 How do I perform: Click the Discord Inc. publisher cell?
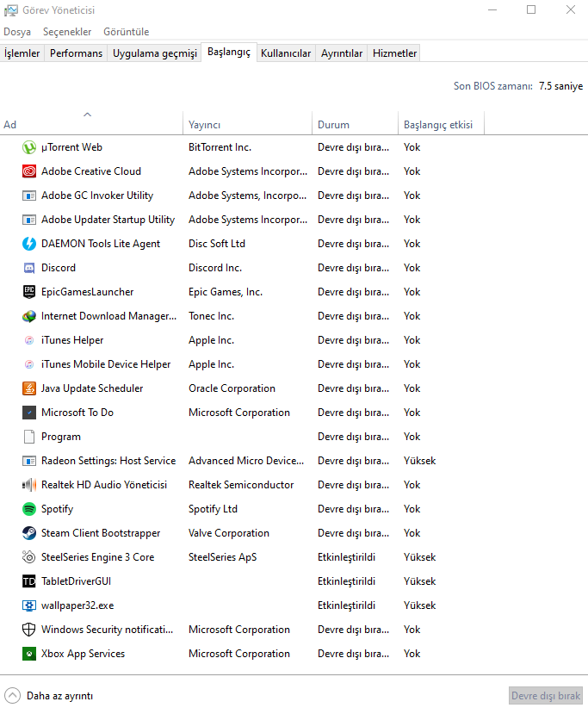tap(215, 268)
